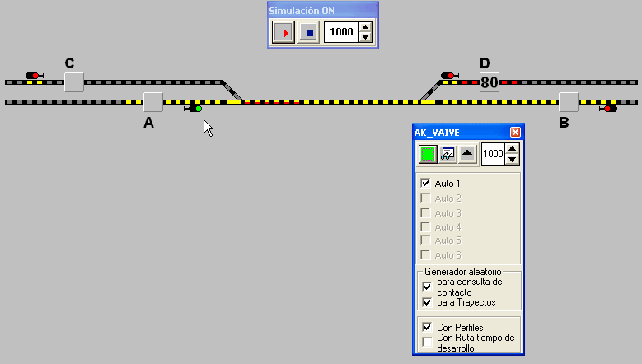Edit the AK_VAIVE 1000 value field
The height and width of the screenshot is (364, 642).
point(493,154)
